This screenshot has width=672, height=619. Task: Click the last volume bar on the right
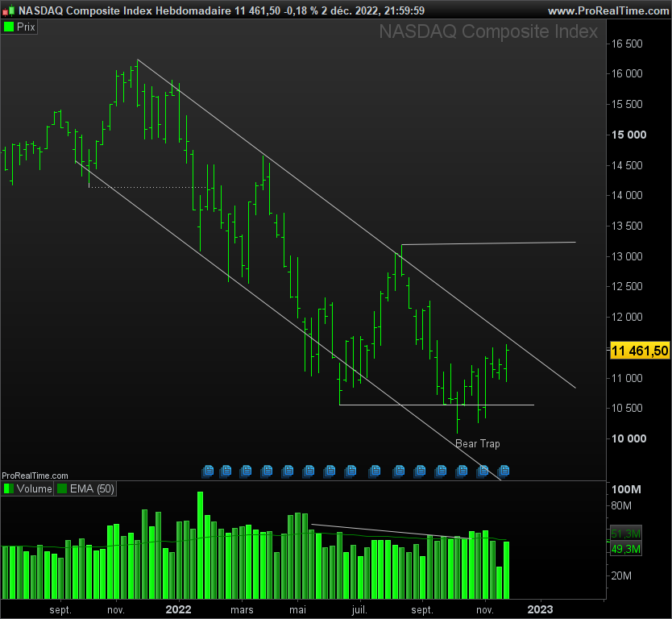(506, 570)
